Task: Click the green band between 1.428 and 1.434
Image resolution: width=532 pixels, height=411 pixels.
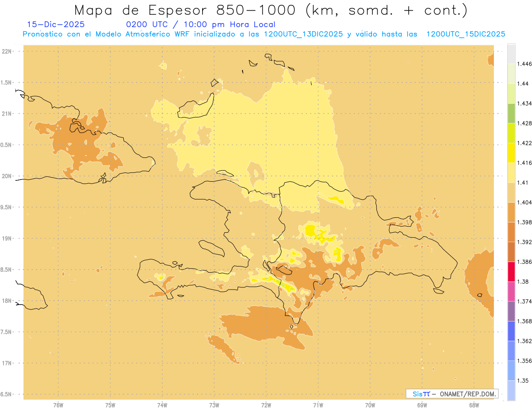Action: tap(511, 113)
